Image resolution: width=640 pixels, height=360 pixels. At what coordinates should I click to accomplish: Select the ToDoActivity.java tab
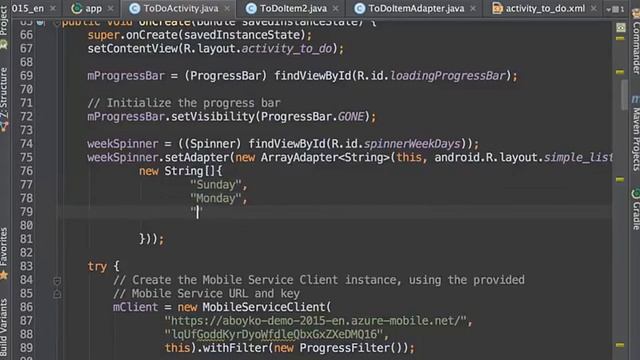[x=181, y=8]
